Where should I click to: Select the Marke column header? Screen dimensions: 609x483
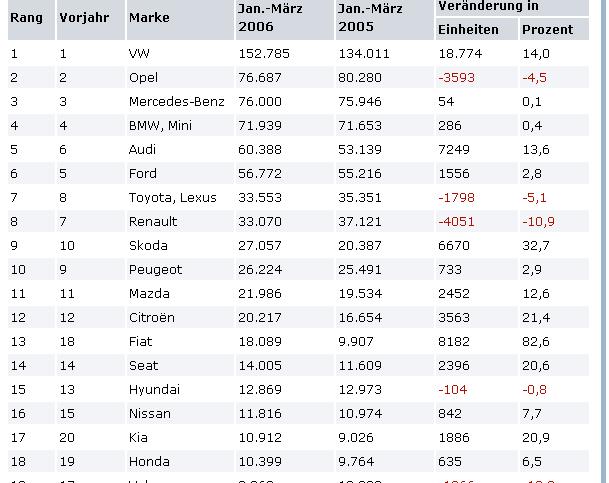coord(149,18)
